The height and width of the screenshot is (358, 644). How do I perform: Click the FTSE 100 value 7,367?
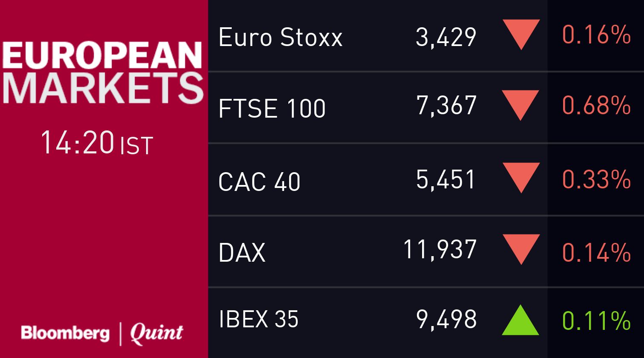coord(446,105)
